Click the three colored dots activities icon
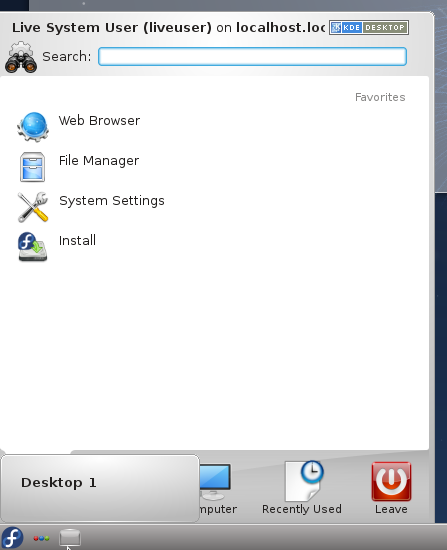Screen dimensions: 447x550 41,538
